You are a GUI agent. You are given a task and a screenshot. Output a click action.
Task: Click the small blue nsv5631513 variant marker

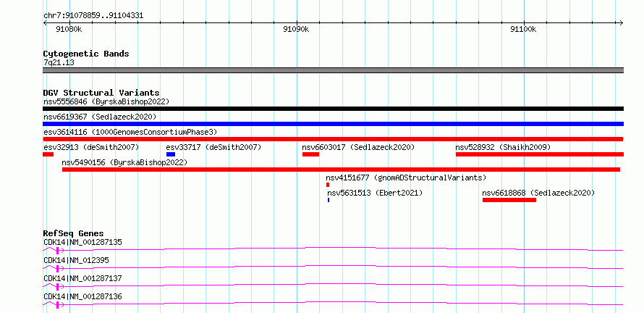(x=329, y=200)
